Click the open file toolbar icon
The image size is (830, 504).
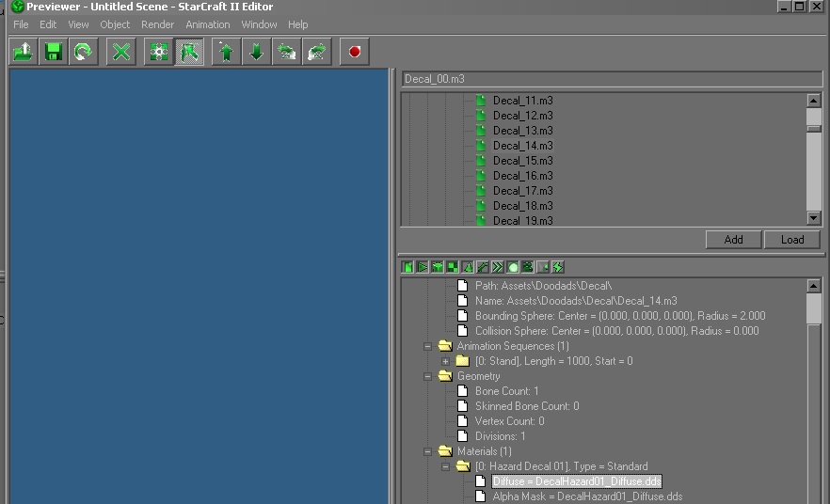point(24,52)
